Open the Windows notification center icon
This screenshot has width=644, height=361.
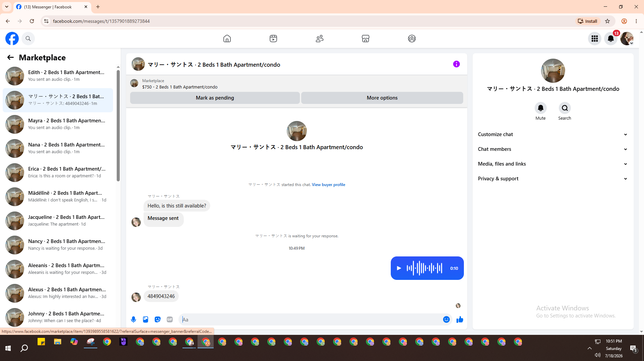point(634,349)
